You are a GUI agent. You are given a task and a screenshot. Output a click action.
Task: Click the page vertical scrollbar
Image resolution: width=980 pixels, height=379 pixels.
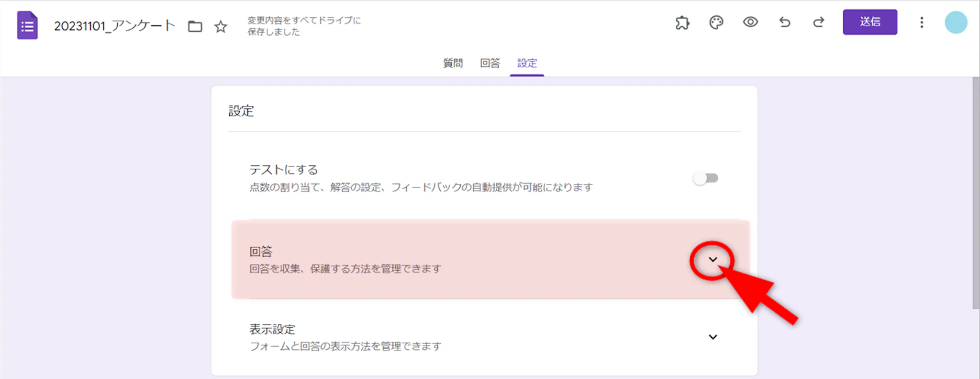click(976, 192)
